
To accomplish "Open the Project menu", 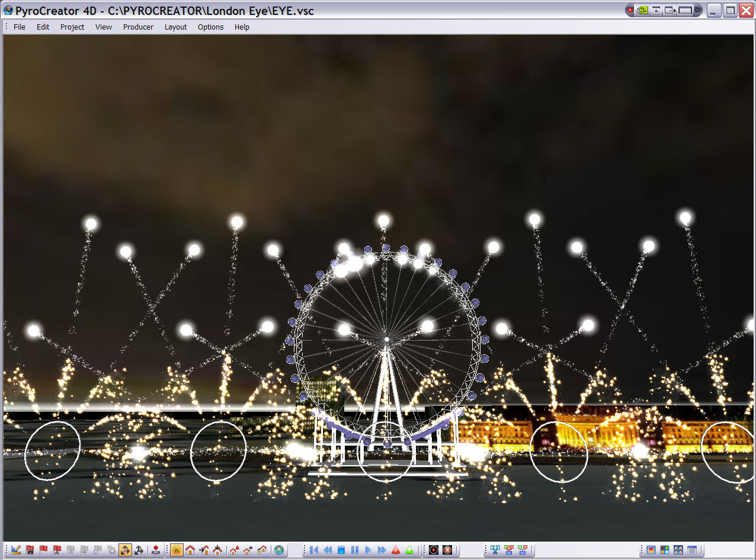I will pyautogui.click(x=72, y=27).
